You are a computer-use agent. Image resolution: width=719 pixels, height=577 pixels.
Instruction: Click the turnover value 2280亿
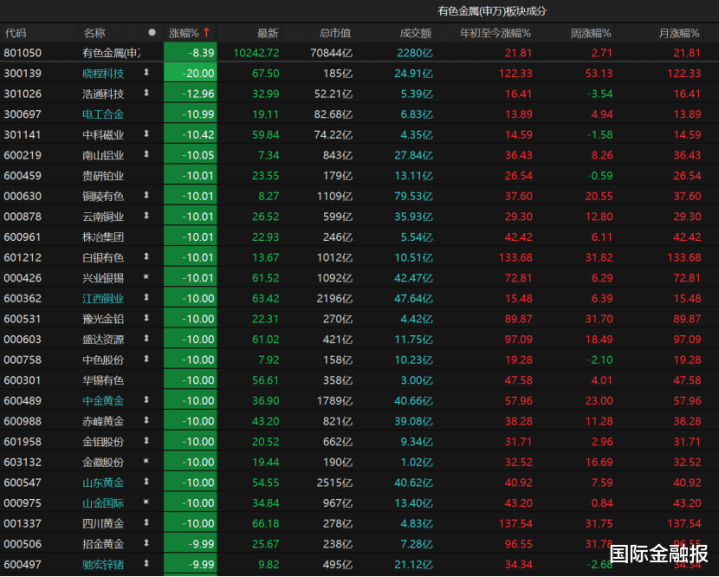tap(415, 53)
